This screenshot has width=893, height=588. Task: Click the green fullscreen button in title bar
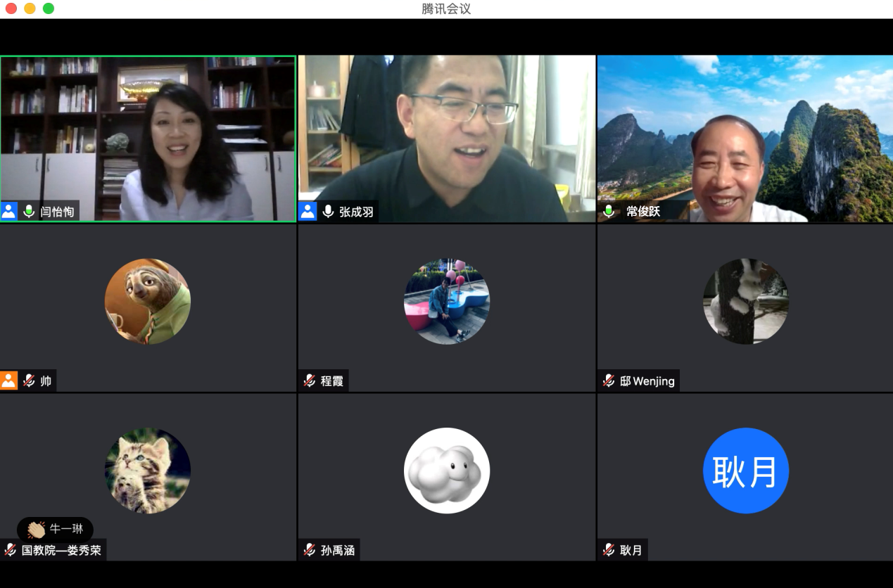coord(49,8)
